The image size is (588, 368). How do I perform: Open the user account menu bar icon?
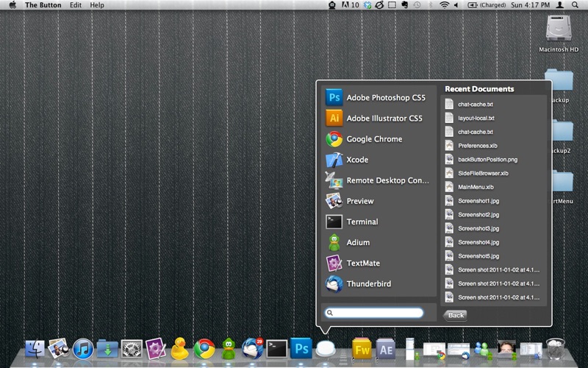(559, 5)
